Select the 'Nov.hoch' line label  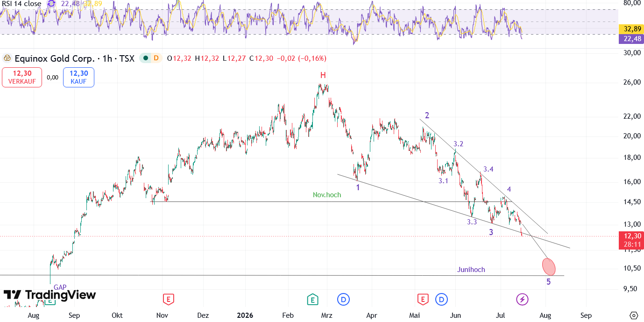327,195
